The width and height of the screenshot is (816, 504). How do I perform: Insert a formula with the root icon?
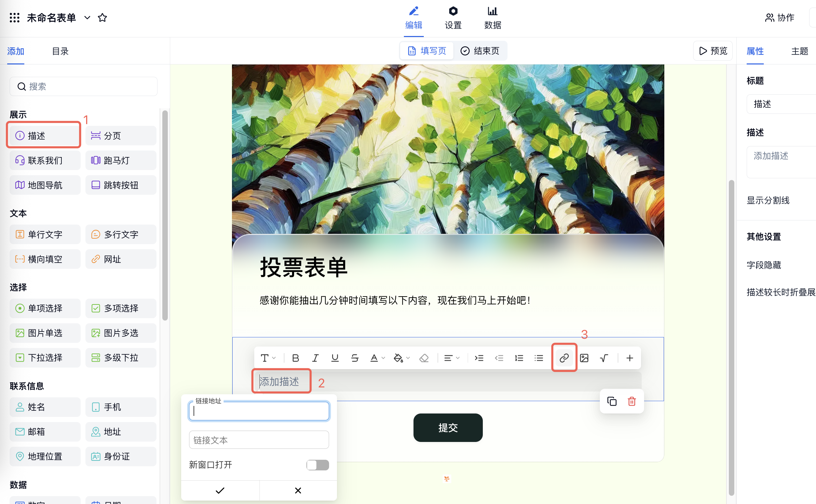[x=604, y=358]
